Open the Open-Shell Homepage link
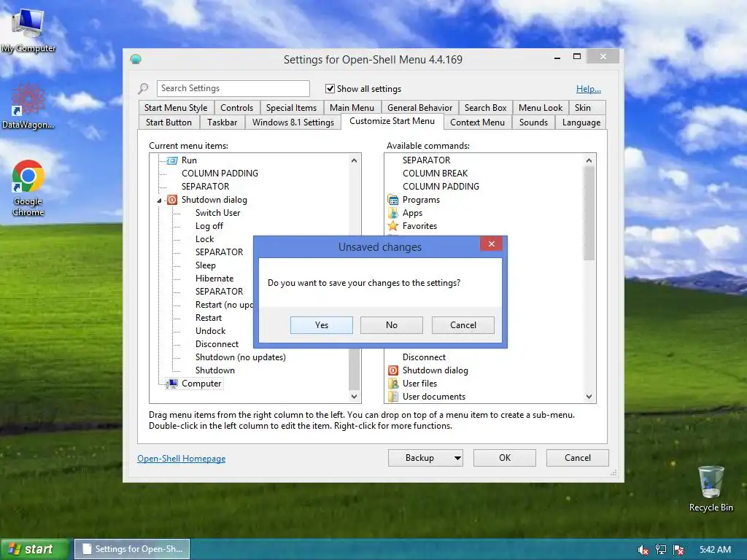The width and height of the screenshot is (747, 560). [x=182, y=459]
